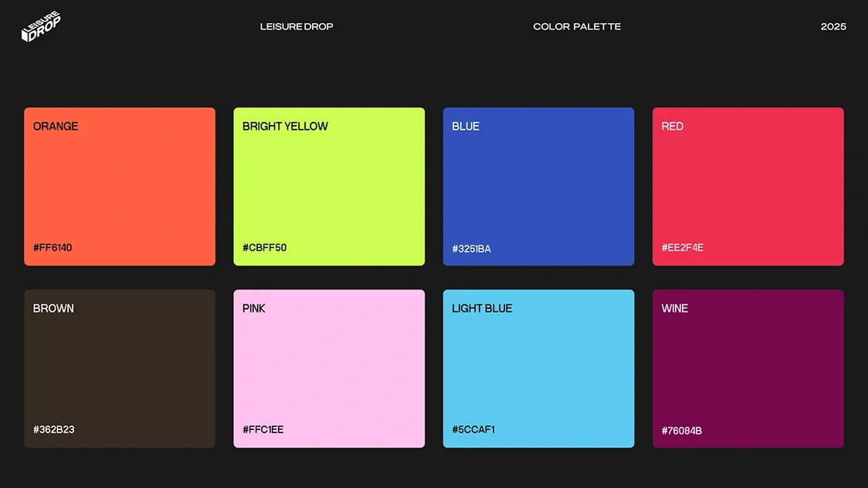Click the PINK swatch label

click(x=253, y=308)
